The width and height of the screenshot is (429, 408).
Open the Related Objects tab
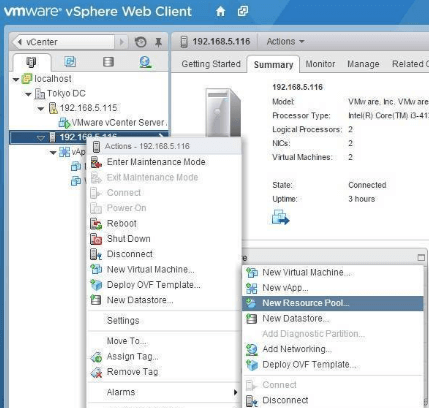coord(410,64)
